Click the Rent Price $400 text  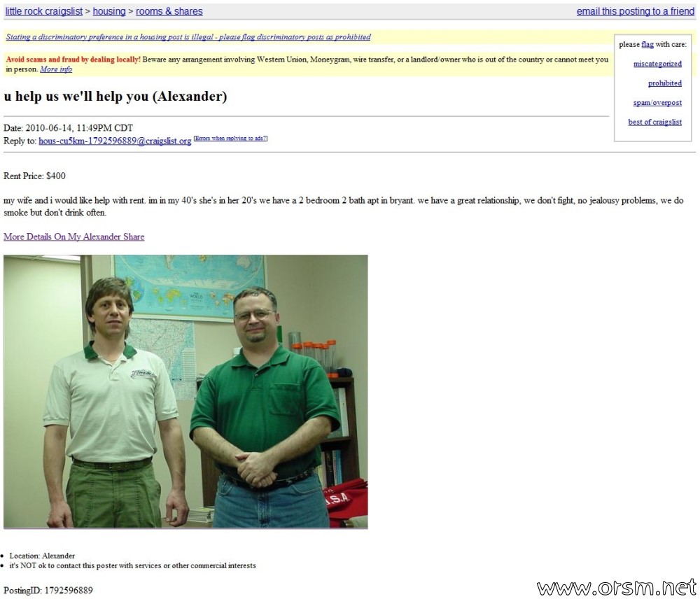pyautogui.click(x=34, y=176)
